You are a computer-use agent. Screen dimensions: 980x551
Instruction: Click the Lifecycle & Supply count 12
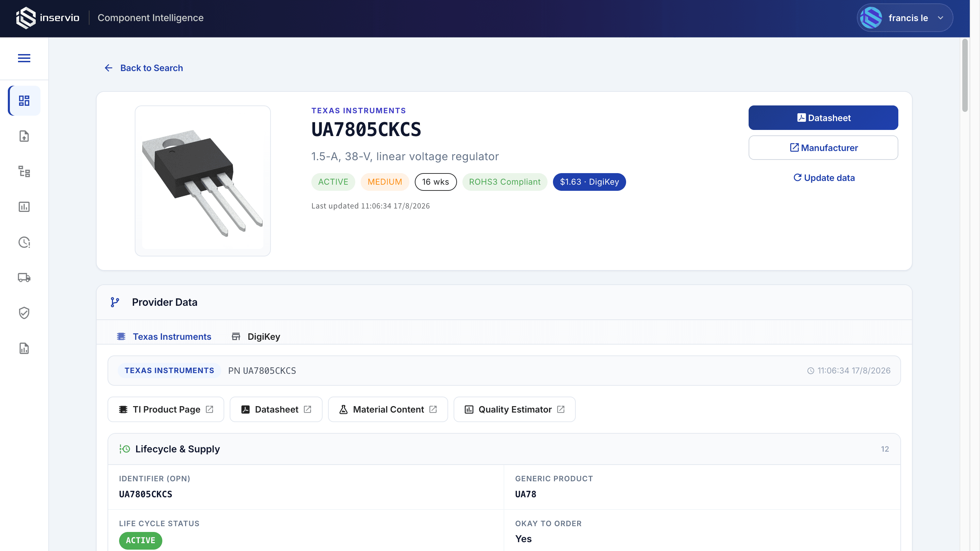[x=885, y=449]
